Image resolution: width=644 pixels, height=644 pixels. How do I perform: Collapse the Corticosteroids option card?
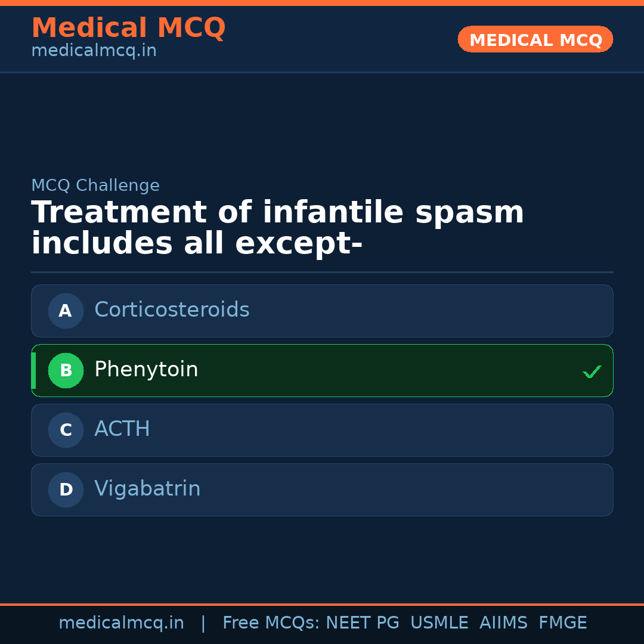[322, 311]
